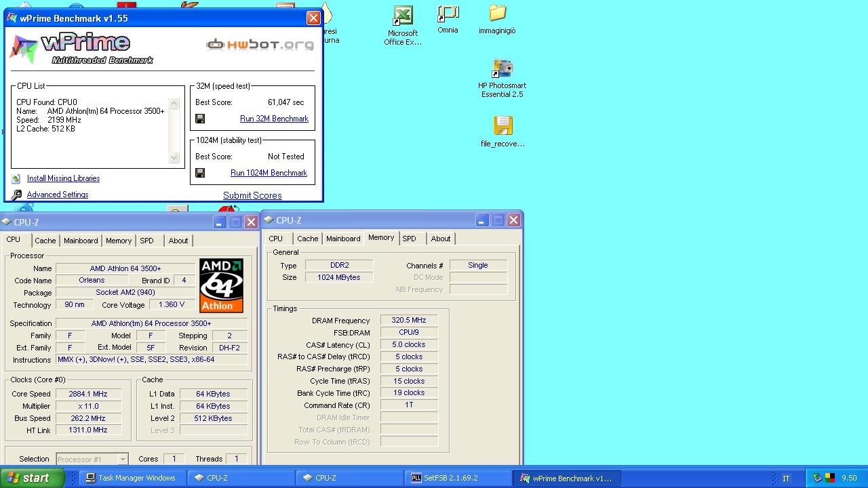The width and height of the screenshot is (868, 488).
Task: Click the Command Rate value 1T
Action: (409, 405)
